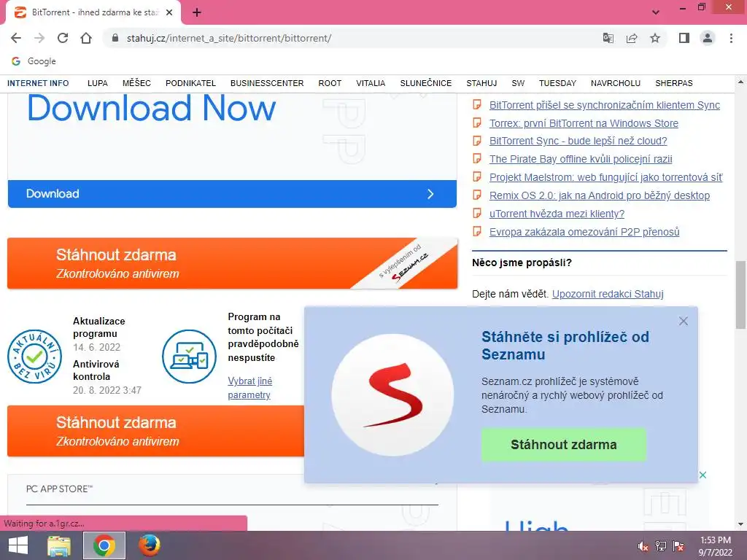Open PODNIKATEL in the top menu
747x560 pixels.
coord(190,83)
